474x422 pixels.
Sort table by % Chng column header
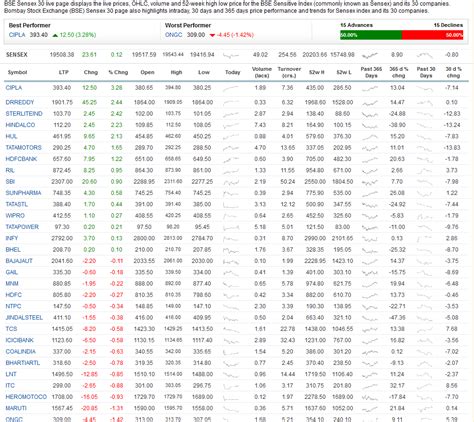[118, 72]
